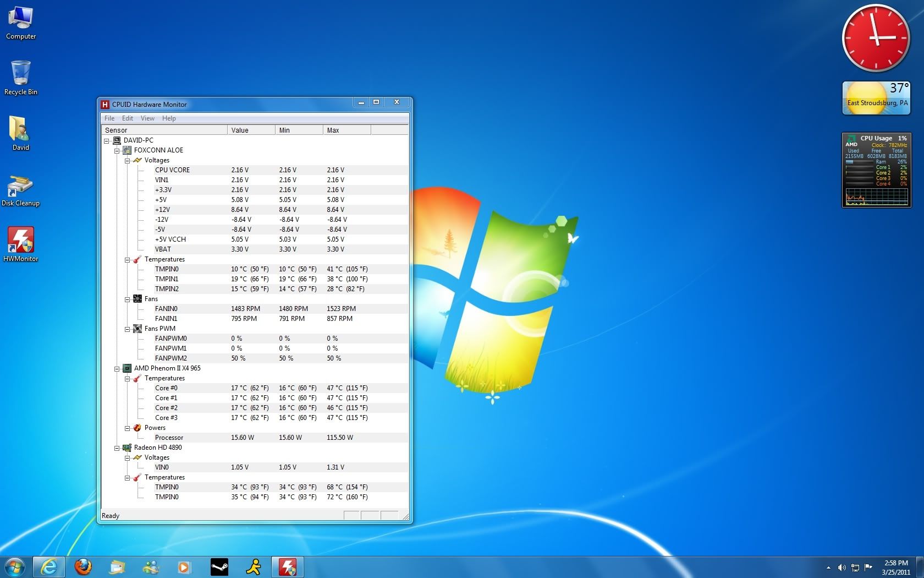This screenshot has height=578, width=924.
Task: Open Firefox from the taskbar
Action: point(83,567)
